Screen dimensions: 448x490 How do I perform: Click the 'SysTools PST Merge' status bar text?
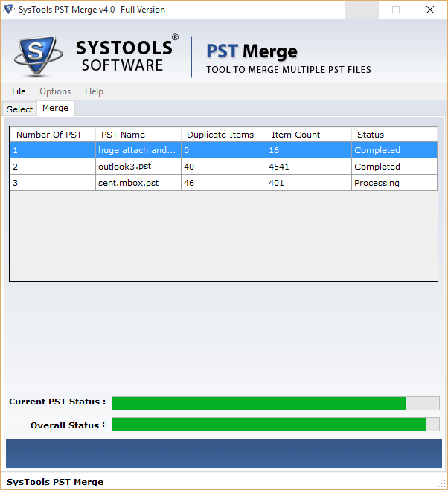pos(55,482)
